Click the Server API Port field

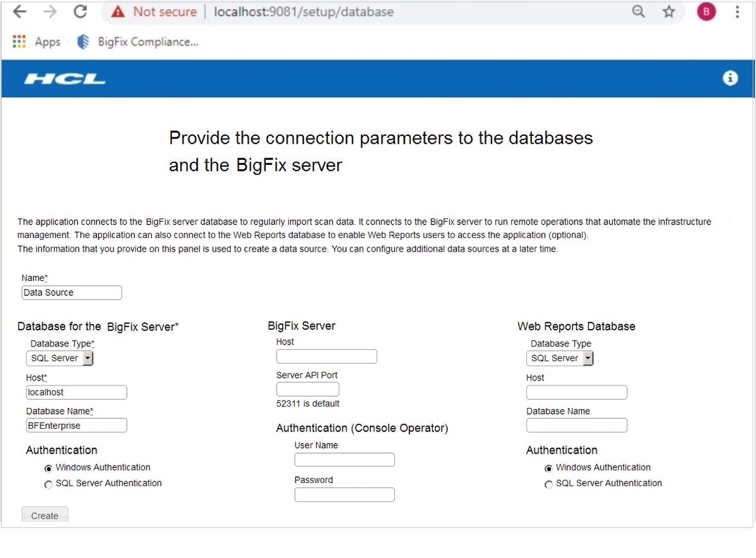307,389
